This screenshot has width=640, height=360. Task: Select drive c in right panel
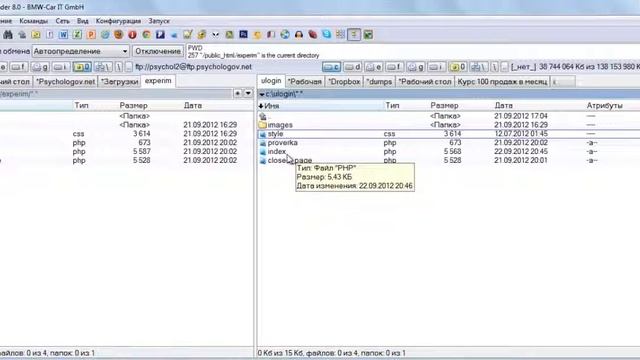[x=331, y=67]
